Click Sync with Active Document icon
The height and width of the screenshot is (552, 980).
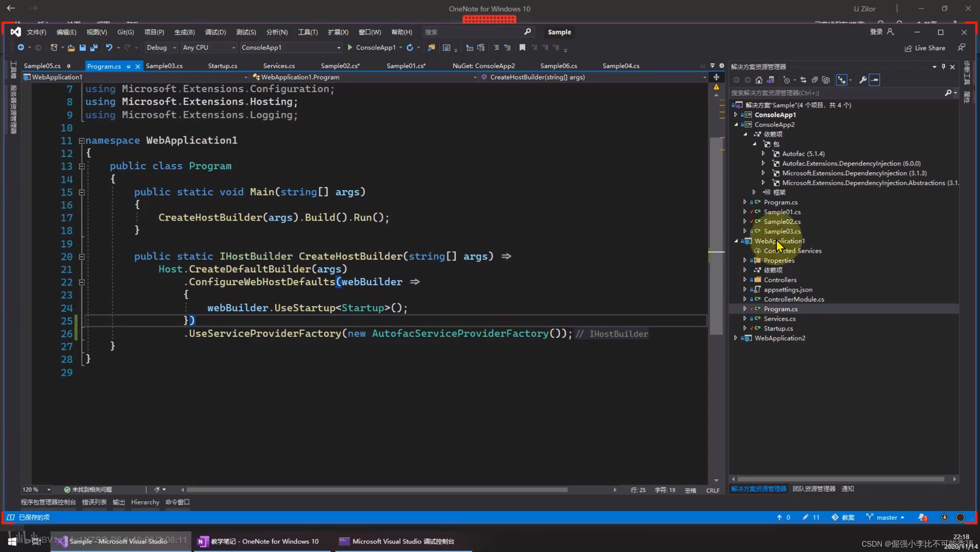[803, 80]
